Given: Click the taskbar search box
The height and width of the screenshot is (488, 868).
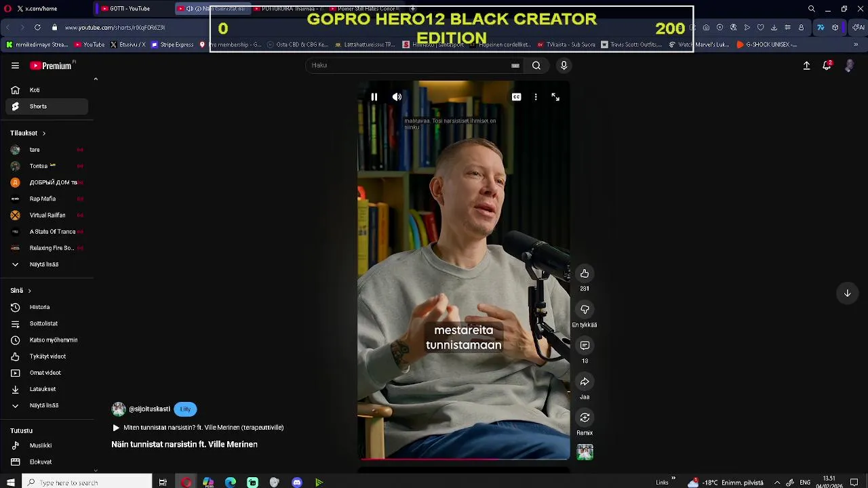Looking at the screenshot, I should pyautogui.click(x=87, y=482).
